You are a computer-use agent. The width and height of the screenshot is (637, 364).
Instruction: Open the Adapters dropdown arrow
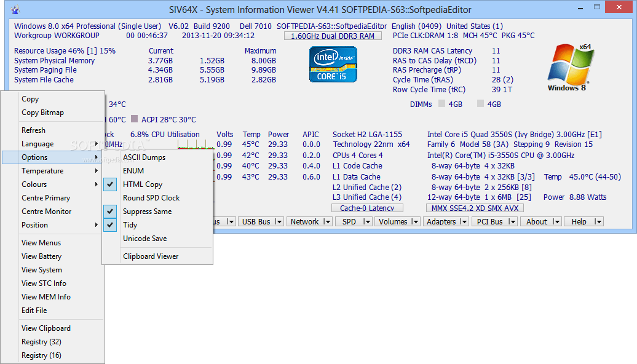(x=464, y=222)
